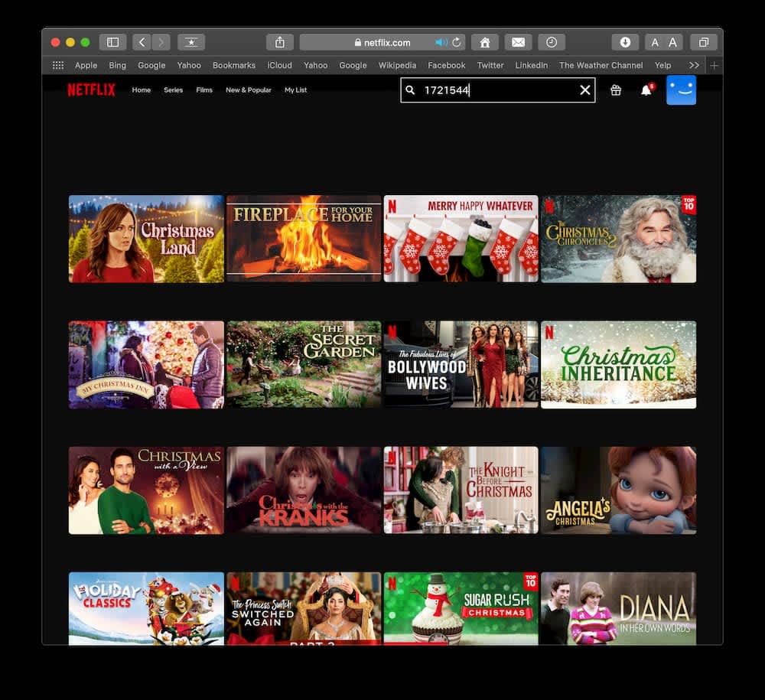
Task: Open the Bing bookmark
Action: 117,65
